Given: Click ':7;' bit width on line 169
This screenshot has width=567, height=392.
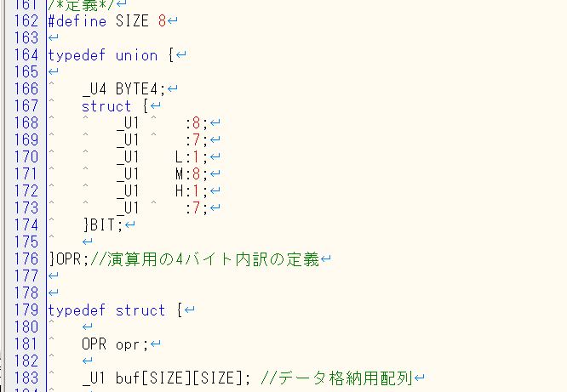Looking at the screenshot, I should (x=197, y=140).
